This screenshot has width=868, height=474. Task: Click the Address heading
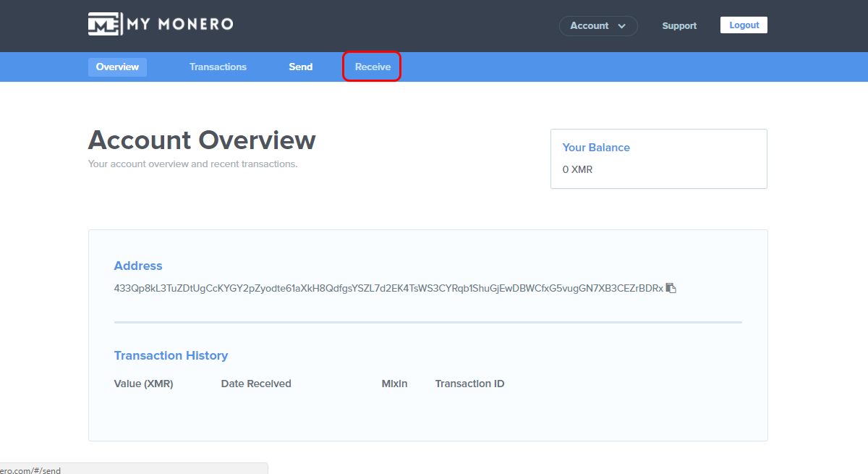point(138,266)
